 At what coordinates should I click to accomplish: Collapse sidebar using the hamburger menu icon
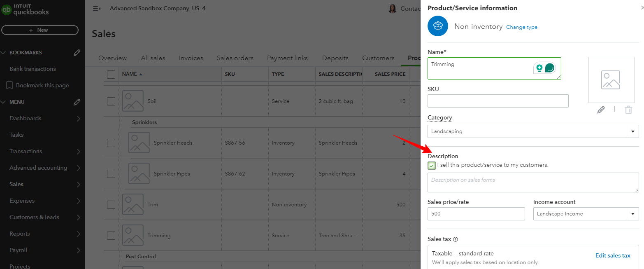(97, 9)
